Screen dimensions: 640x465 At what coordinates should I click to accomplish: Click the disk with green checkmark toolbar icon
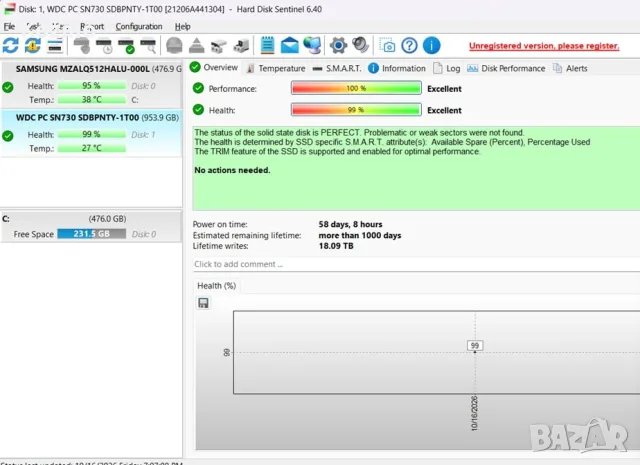tap(126, 46)
